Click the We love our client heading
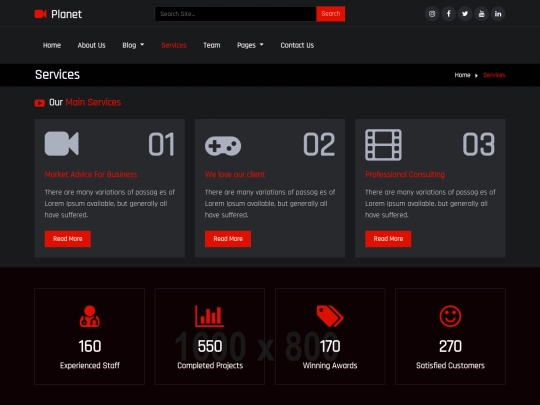The image size is (540, 405). 235,174
